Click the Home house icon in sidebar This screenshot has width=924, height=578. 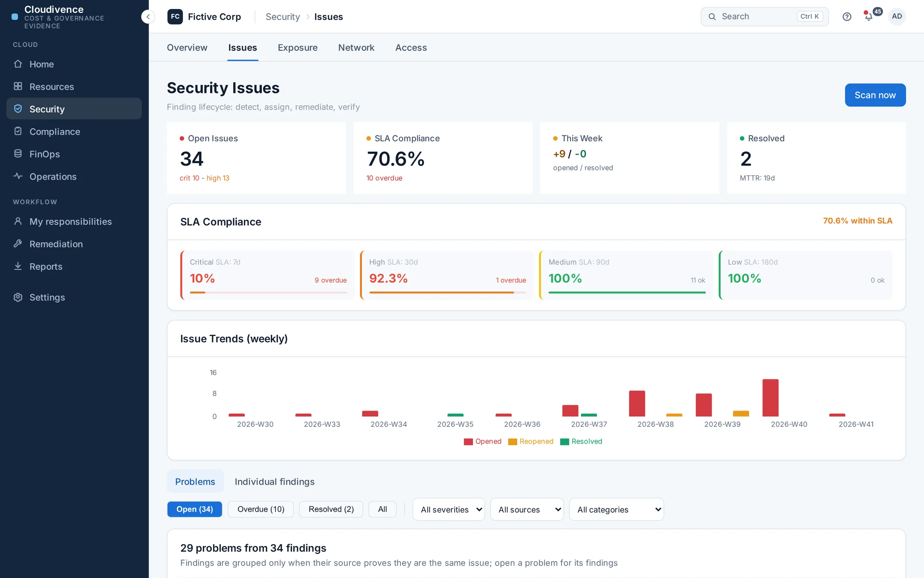pyautogui.click(x=18, y=64)
